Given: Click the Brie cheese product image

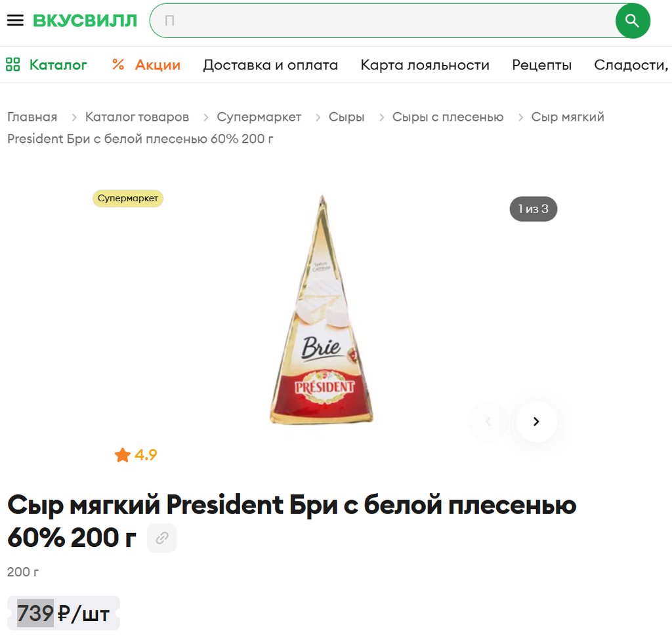Looking at the screenshot, I should point(322,310).
